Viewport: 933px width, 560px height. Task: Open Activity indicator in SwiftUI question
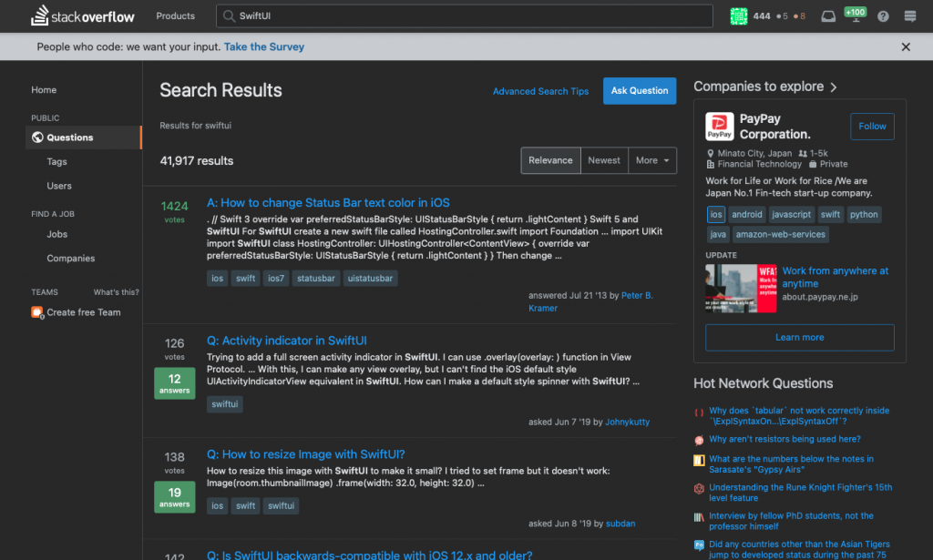(286, 341)
